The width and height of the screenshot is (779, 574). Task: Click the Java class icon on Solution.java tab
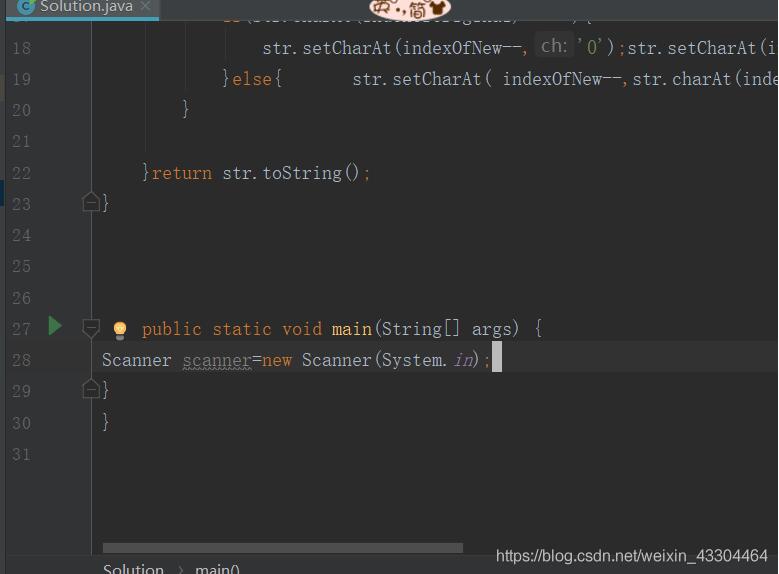pyautogui.click(x=26, y=6)
